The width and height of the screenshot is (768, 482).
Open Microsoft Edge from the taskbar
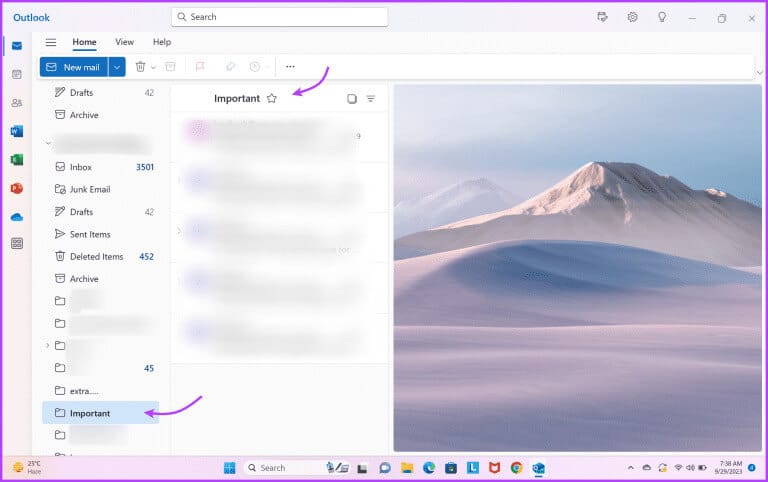click(429, 468)
